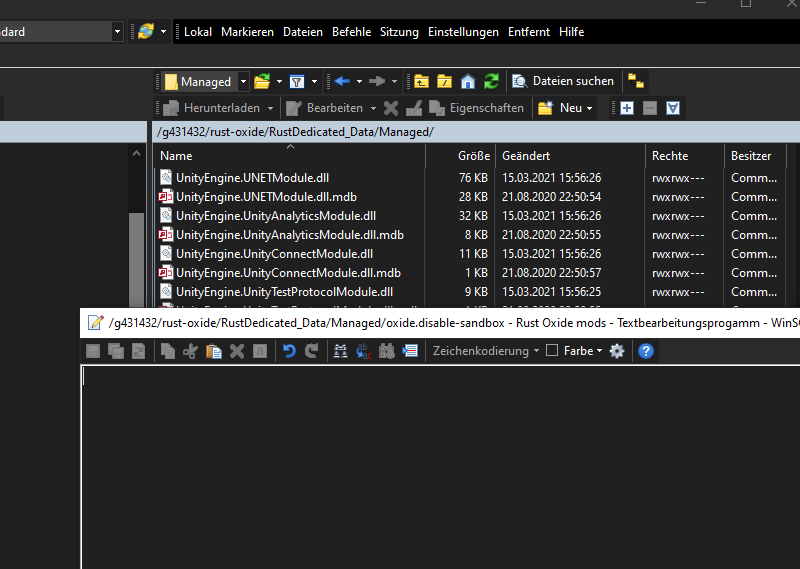The width and height of the screenshot is (800, 569).
Task: Click the Go to line icon
Action: click(410, 351)
